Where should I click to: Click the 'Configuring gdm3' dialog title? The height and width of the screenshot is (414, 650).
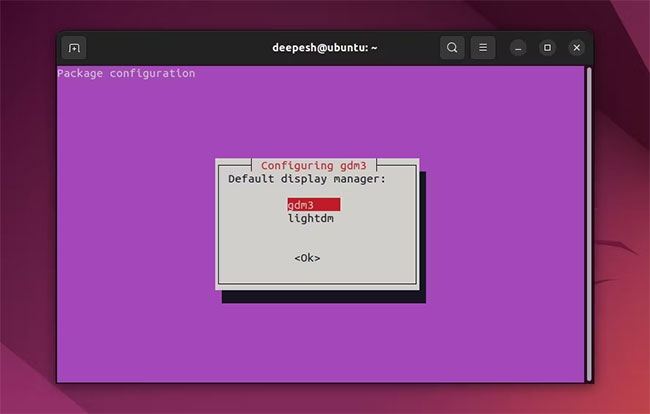[x=314, y=165]
